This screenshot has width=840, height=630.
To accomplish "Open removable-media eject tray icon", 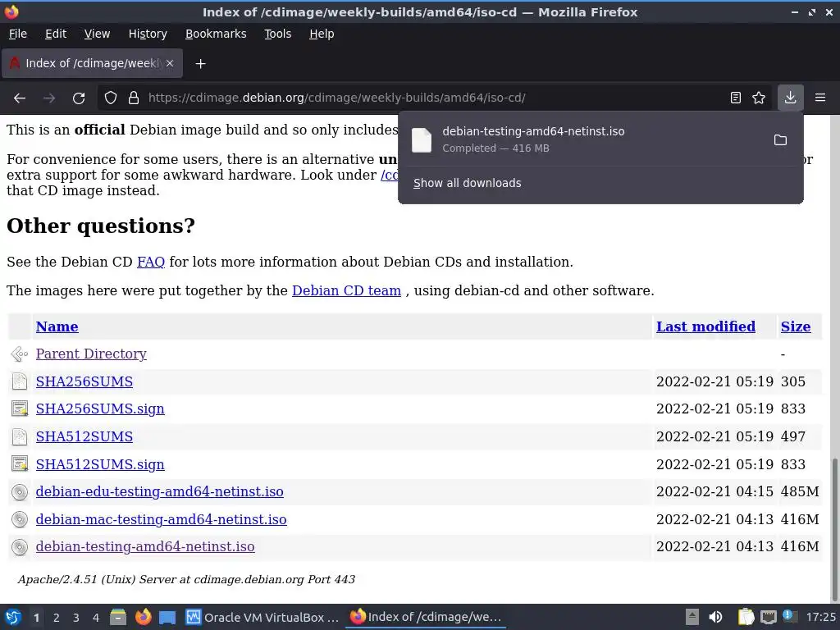I will coord(692,617).
